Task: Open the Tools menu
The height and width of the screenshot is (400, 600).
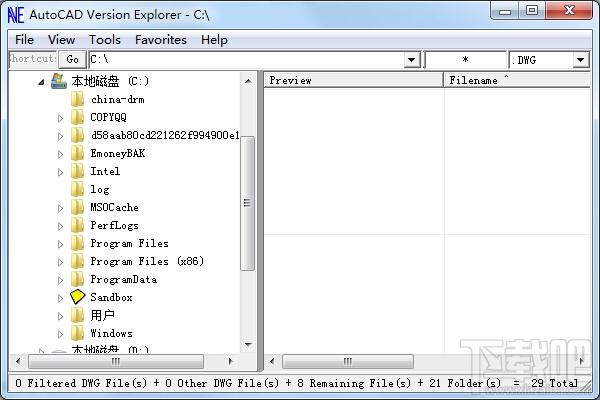Action: click(105, 40)
